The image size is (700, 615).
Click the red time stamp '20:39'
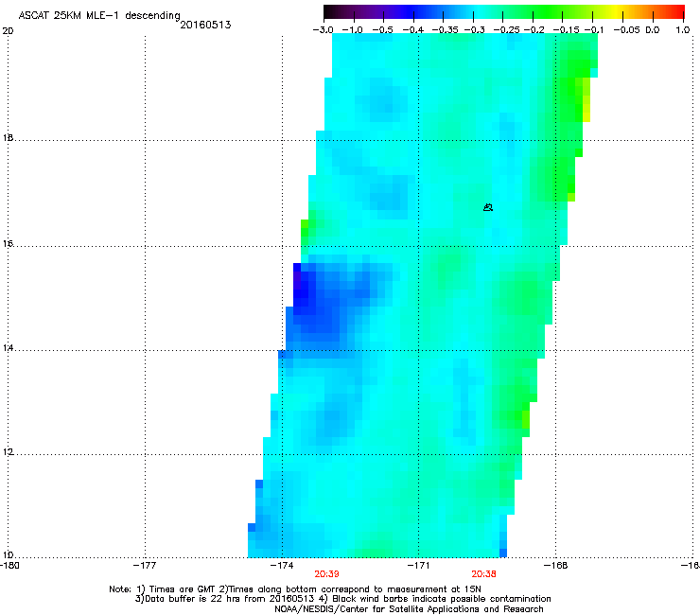(326, 574)
